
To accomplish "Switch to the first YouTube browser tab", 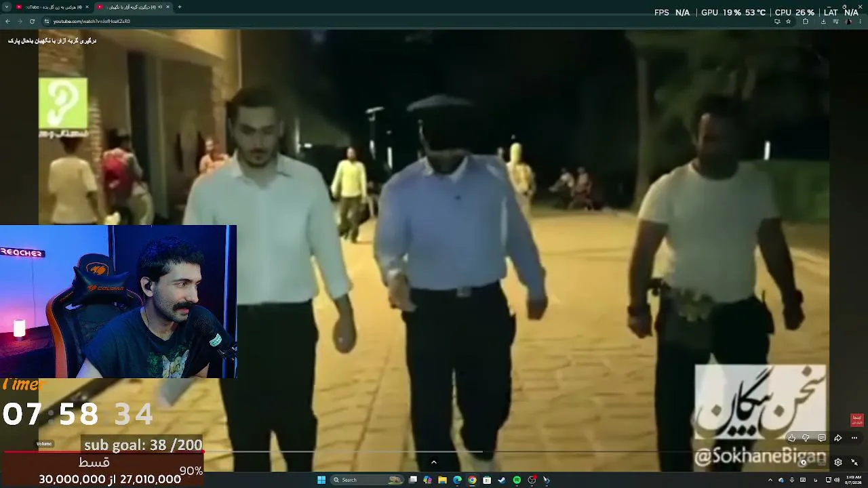I will click(51, 7).
